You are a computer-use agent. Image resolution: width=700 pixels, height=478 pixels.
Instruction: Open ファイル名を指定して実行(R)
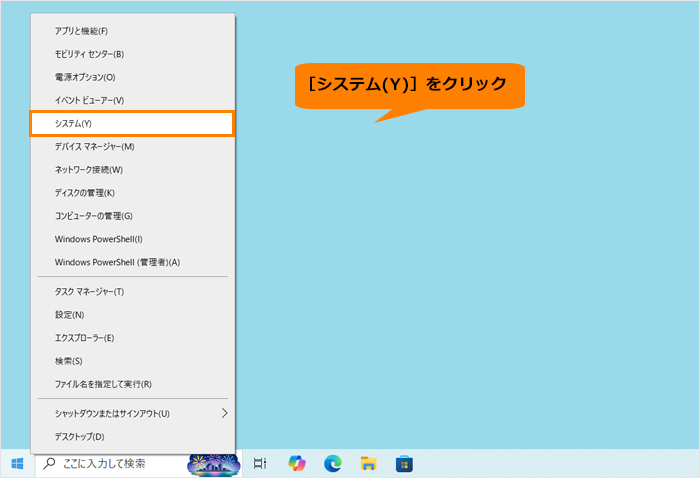point(133,384)
